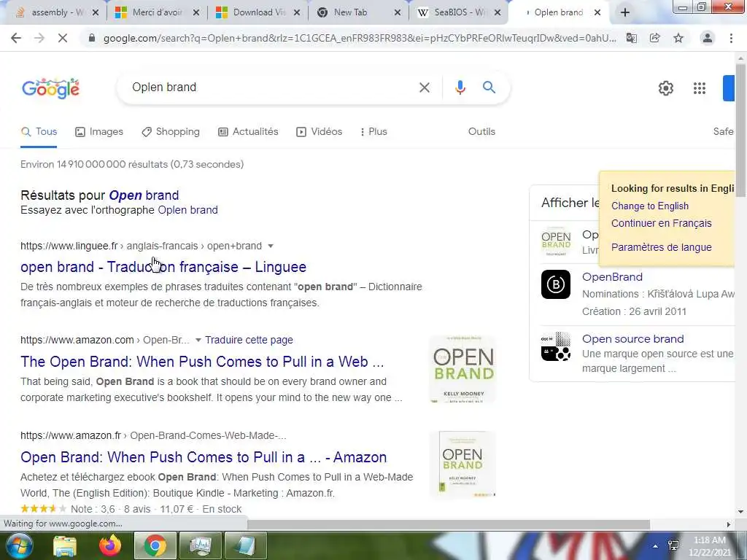Select the Vidéos search filter

point(320,132)
